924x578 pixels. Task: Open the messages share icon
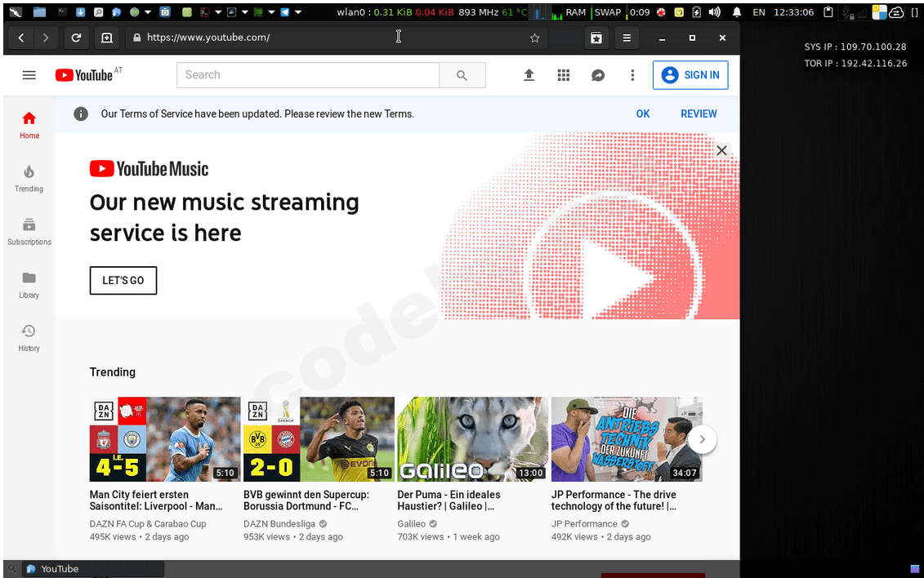(x=598, y=75)
